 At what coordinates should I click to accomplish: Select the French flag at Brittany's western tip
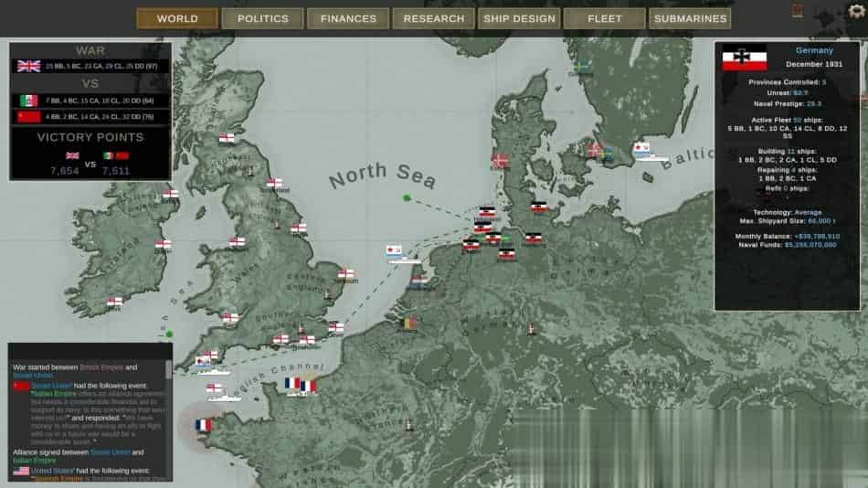[204, 426]
